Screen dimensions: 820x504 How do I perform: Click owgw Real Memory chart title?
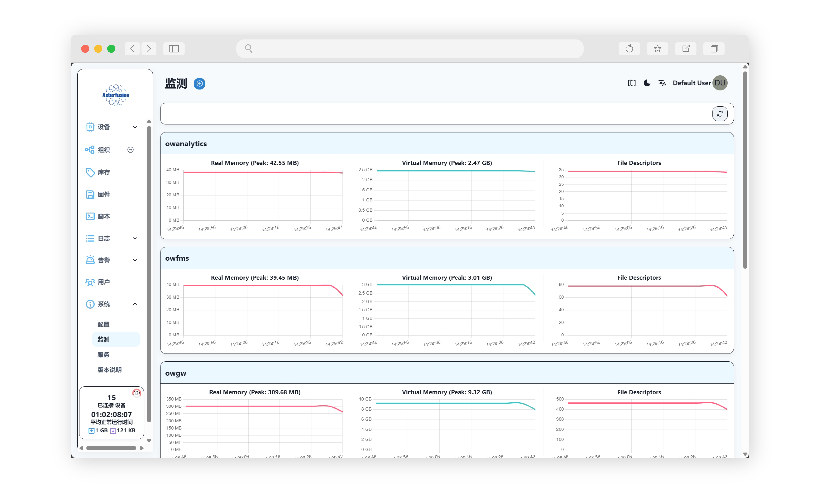click(x=255, y=392)
